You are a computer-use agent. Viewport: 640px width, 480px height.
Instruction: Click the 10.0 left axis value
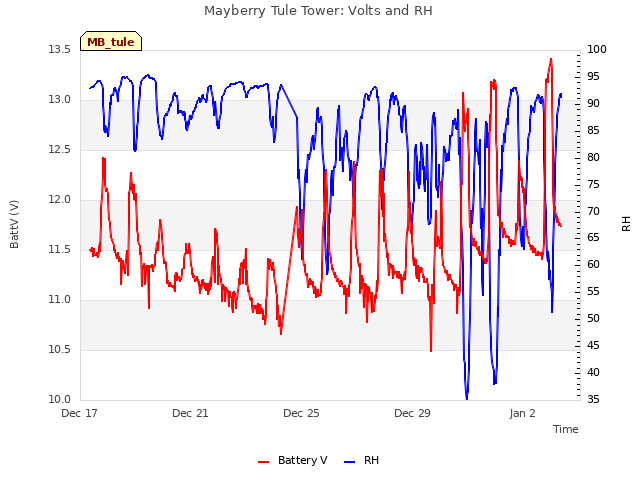pyautogui.click(x=60, y=400)
